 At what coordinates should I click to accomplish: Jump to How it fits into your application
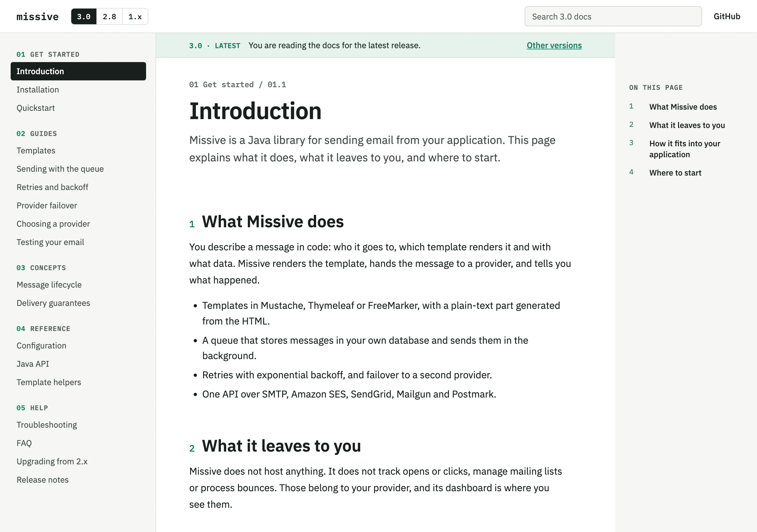[x=685, y=149]
